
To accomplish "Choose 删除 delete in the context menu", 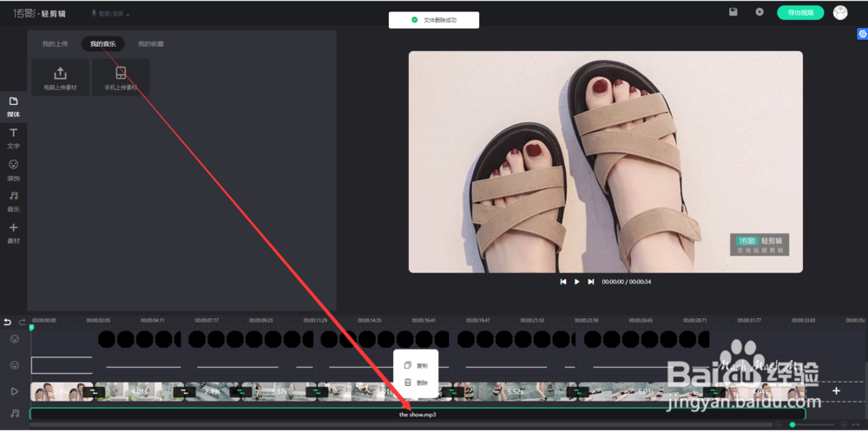I will coord(417,382).
